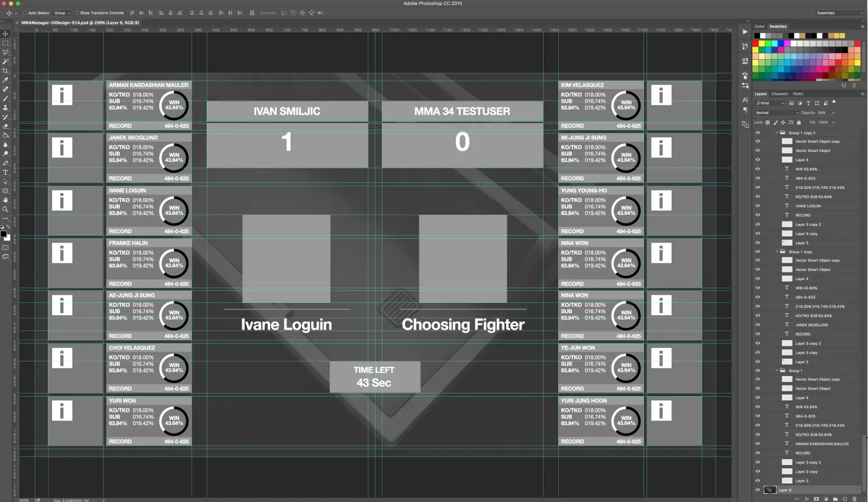Click the foreground color swatch
Image resolution: width=868 pixels, height=502 pixels.
(x=4, y=234)
